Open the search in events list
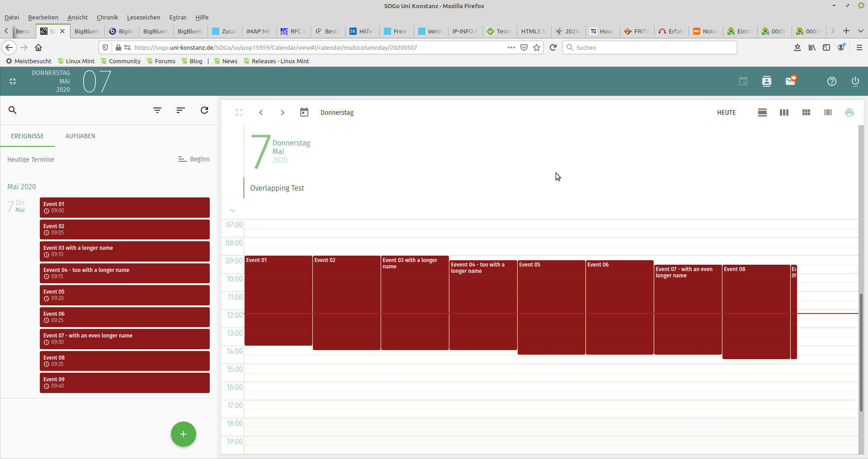The image size is (868, 459). pos(13,110)
